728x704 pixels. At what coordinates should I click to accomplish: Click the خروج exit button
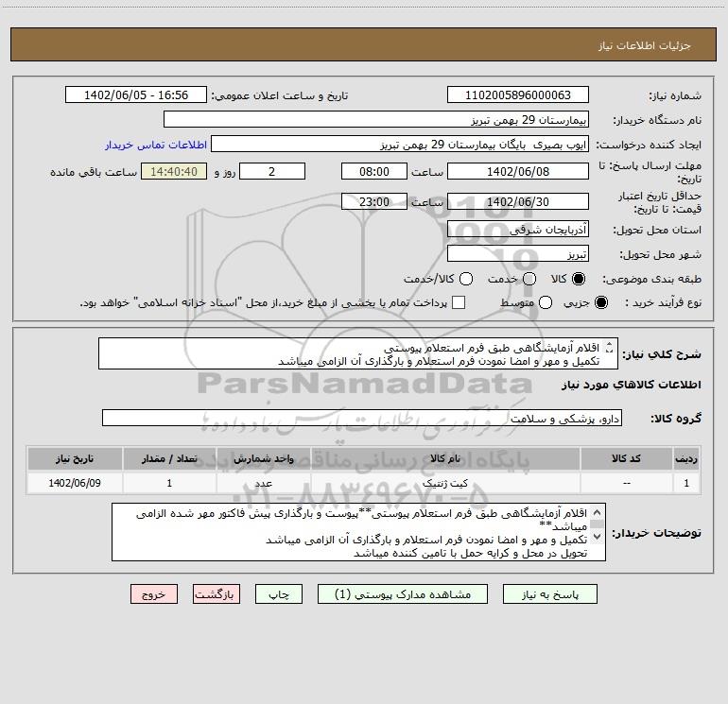(154, 594)
